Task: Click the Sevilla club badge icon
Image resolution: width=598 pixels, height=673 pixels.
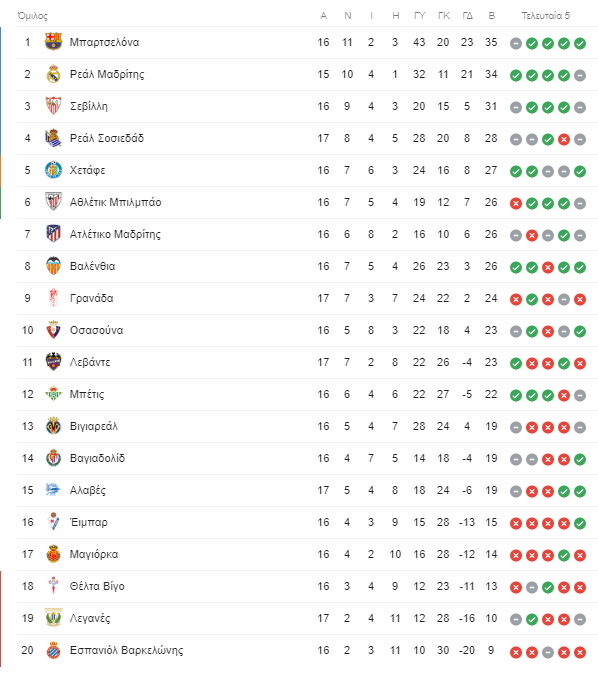Action: point(53,106)
